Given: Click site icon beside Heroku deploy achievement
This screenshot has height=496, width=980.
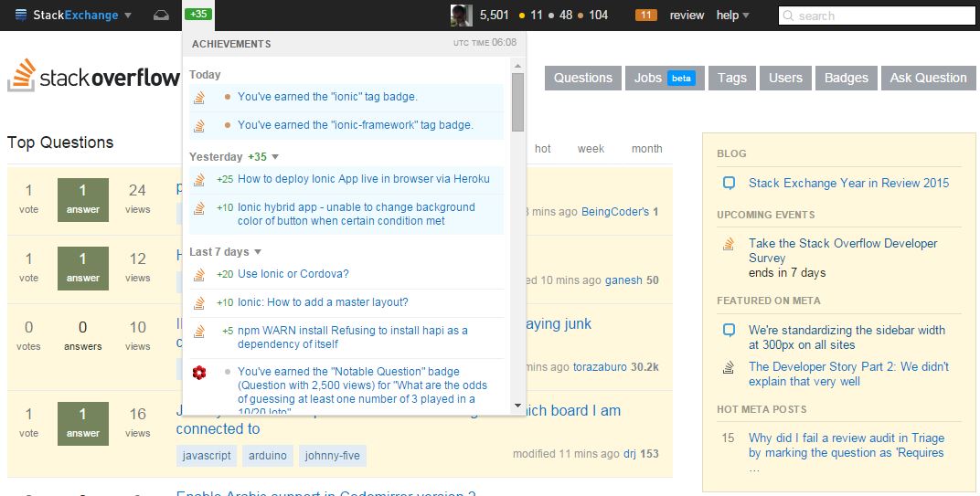Looking at the screenshot, I should 199,179.
